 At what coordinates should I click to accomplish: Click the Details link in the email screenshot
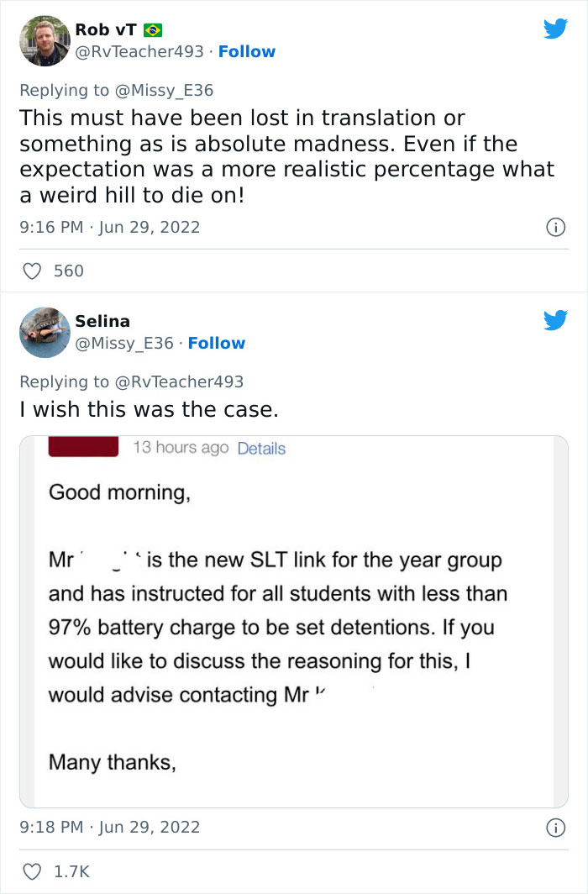click(261, 449)
